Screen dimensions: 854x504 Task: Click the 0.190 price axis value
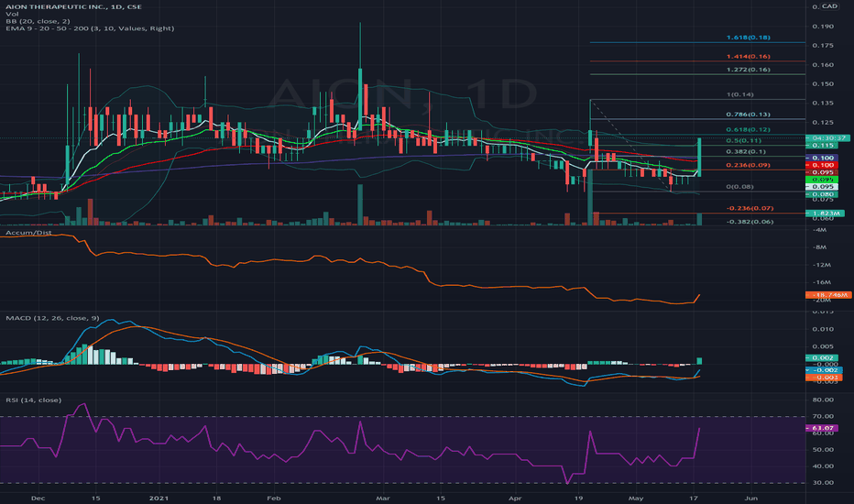[823, 27]
